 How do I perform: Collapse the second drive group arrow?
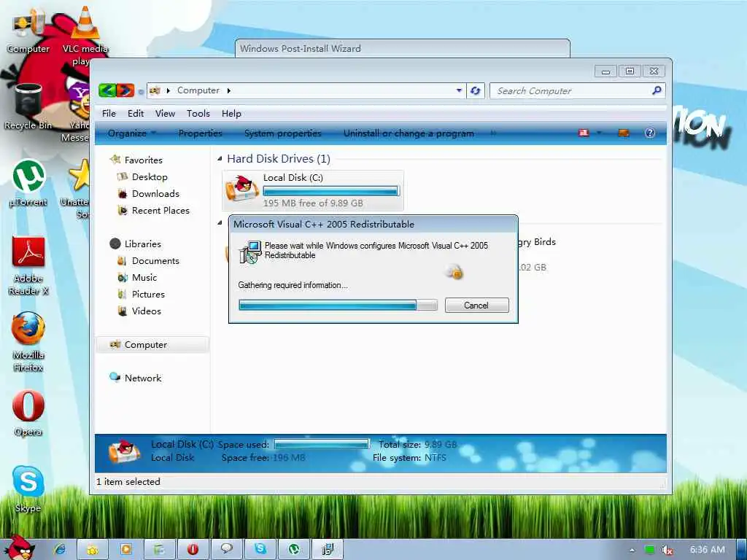point(220,222)
